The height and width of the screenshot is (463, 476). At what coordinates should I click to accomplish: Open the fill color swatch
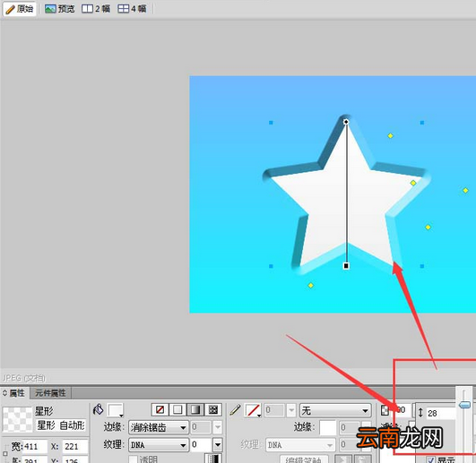click(116, 410)
